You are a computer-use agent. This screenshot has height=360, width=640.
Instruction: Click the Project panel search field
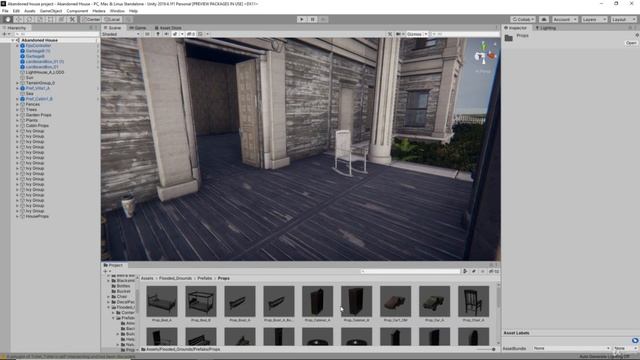410,271
